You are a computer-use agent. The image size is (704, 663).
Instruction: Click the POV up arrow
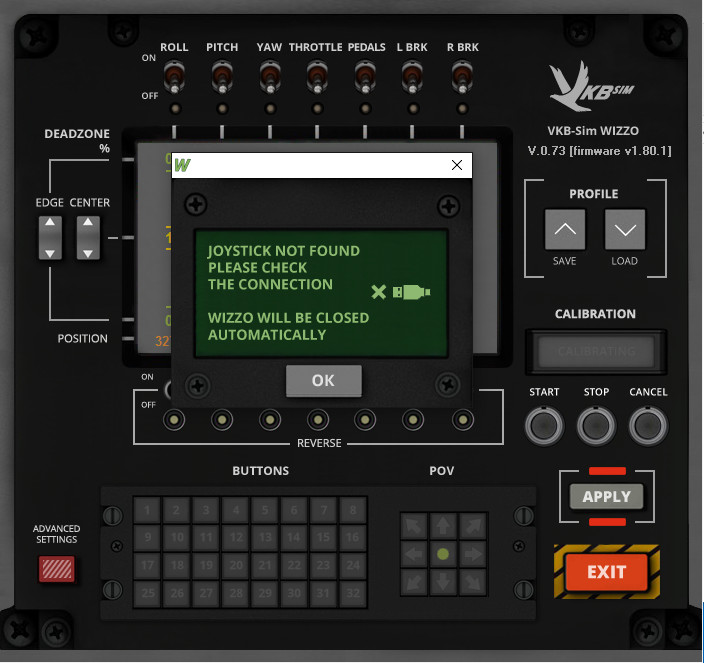point(443,526)
